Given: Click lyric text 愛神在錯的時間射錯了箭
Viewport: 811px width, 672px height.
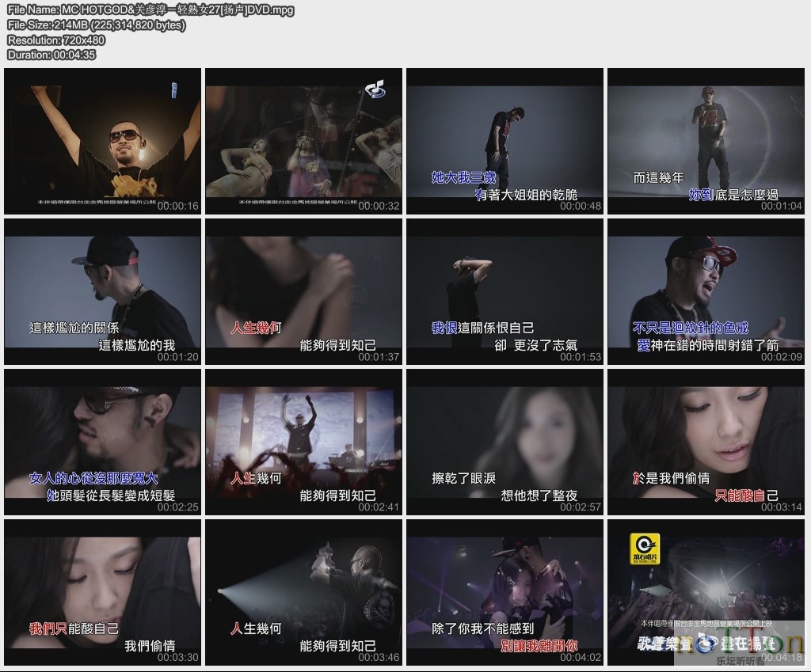Looking at the screenshot, I should 707,345.
